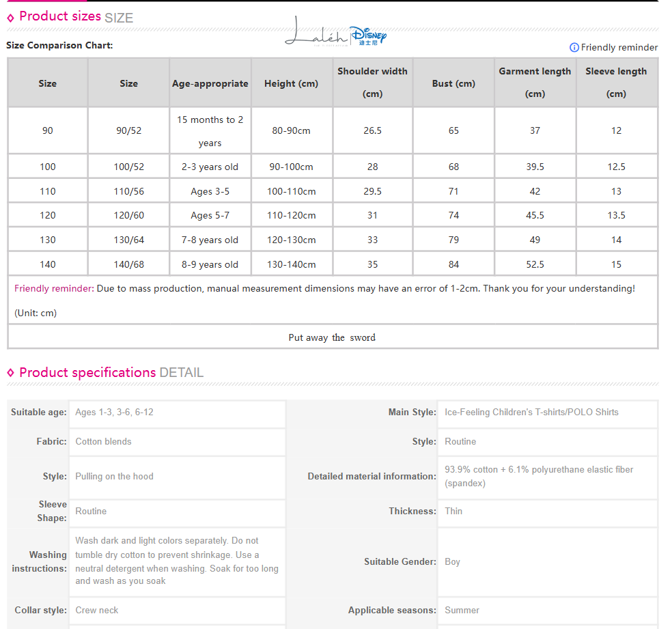
Task: Click the 'Applicable seasons:' label
Action: point(392,610)
